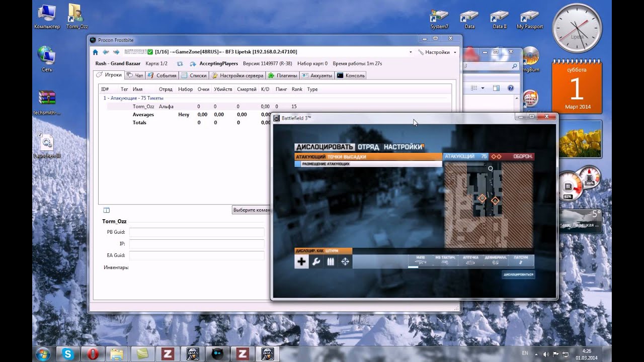
Task: Click the layout toggle icon above Torm_Ozz details
Action: click(x=106, y=210)
